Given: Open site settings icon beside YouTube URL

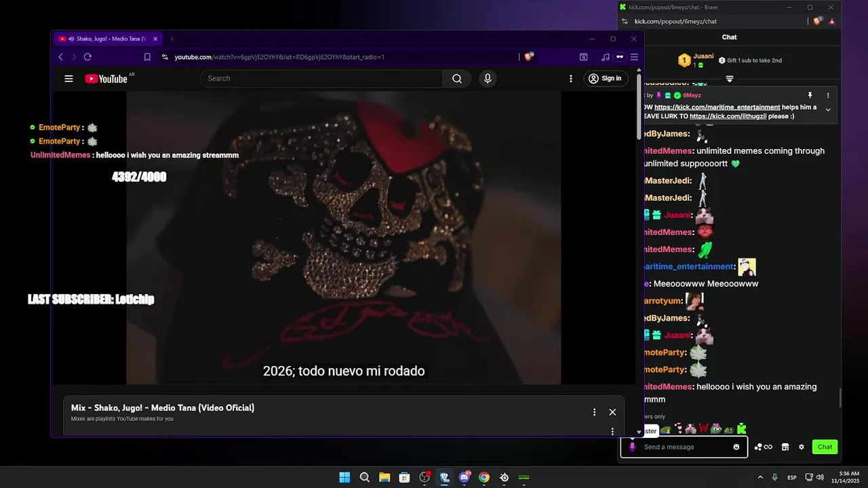Looking at the screenshot, I should click(165, 57).
